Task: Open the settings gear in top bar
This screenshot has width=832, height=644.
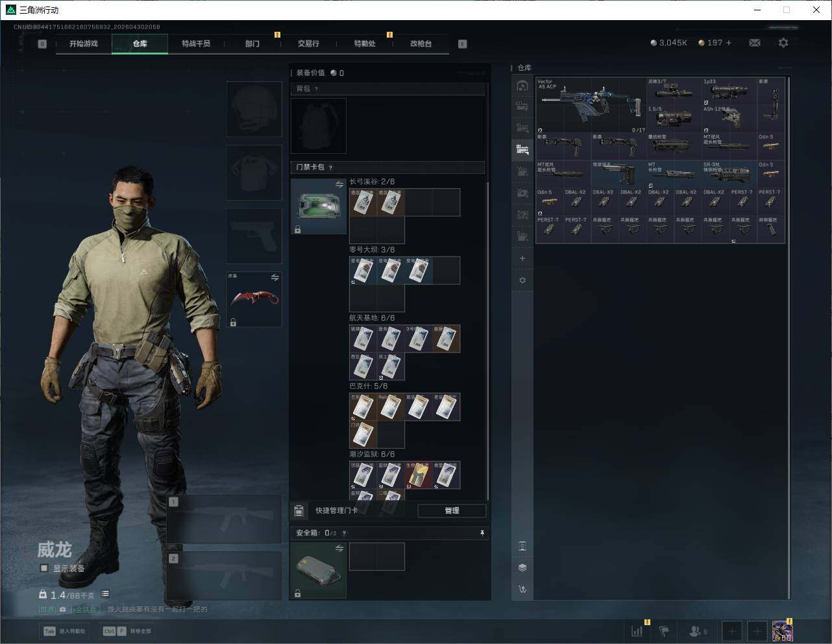Action: pos(783,43)
